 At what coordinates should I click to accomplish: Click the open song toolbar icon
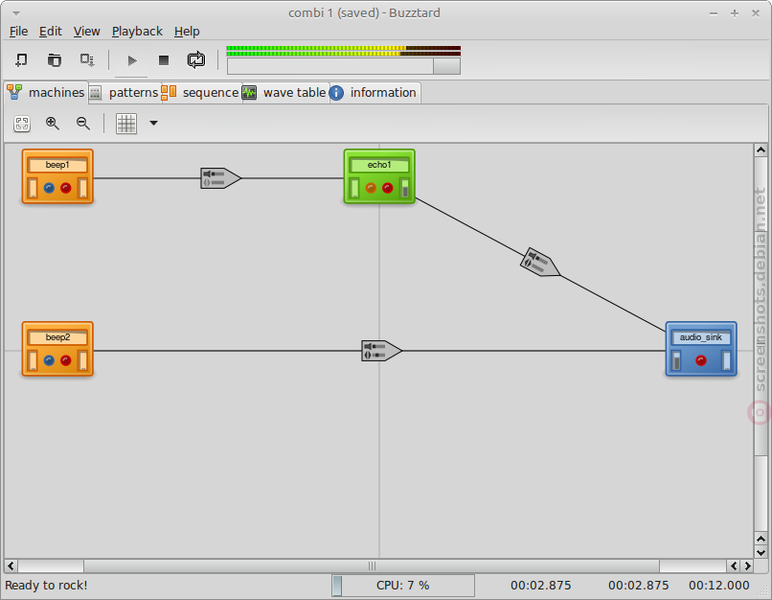[54, 60]
